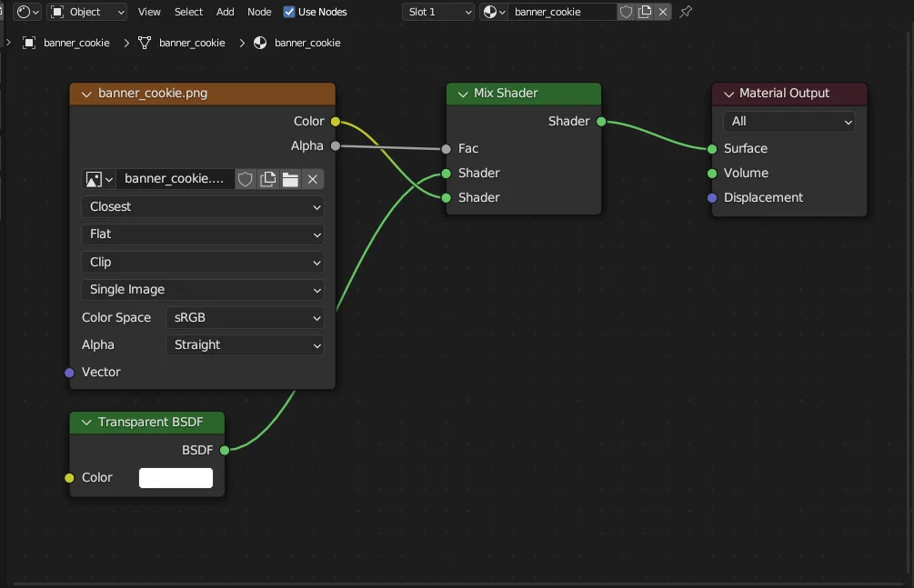Image resolution: width=914 pixels, height=588 pixels.
Task: Unlink image in the texture node
Action: [312, 179]
